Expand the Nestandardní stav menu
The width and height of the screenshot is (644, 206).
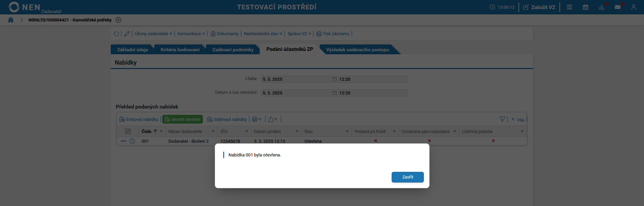263,34
